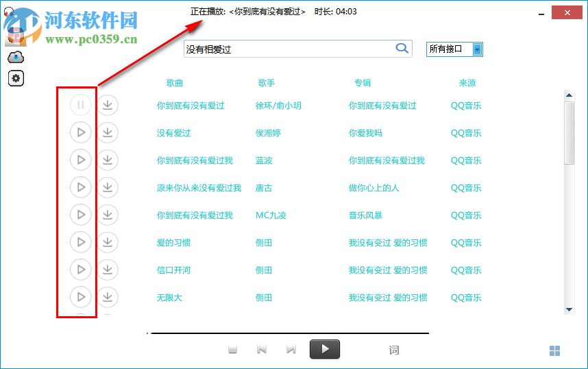Pause the playing song 你到底有没有爱过

pyautogui.click(x=81, y=105)
